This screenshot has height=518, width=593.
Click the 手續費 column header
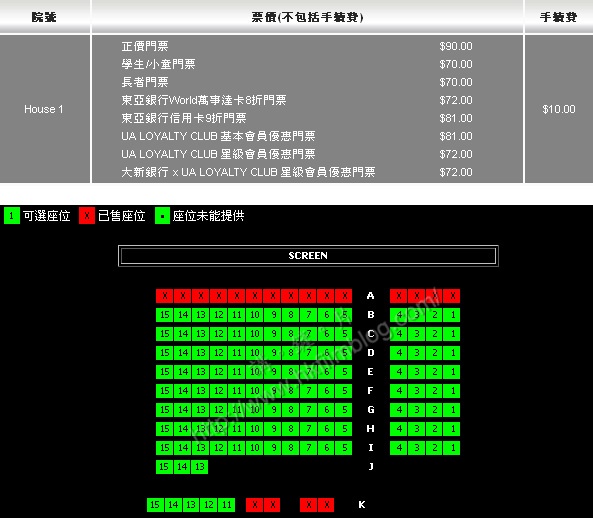coord(558,17)
